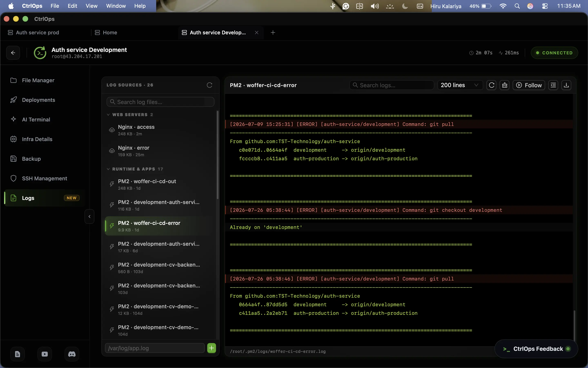This screenshot has height=368, width=588.
Task: Go back using the left arrow button
Action: point(13,53)
